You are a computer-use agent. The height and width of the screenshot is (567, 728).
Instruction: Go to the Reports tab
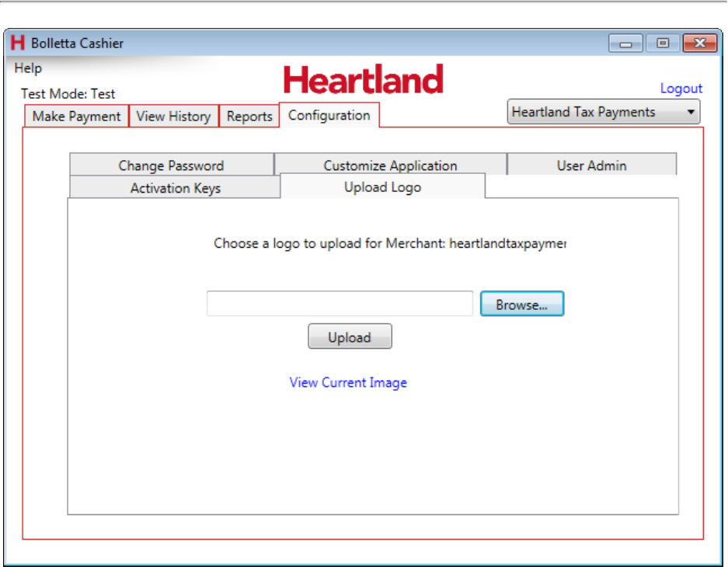[249, 116]
